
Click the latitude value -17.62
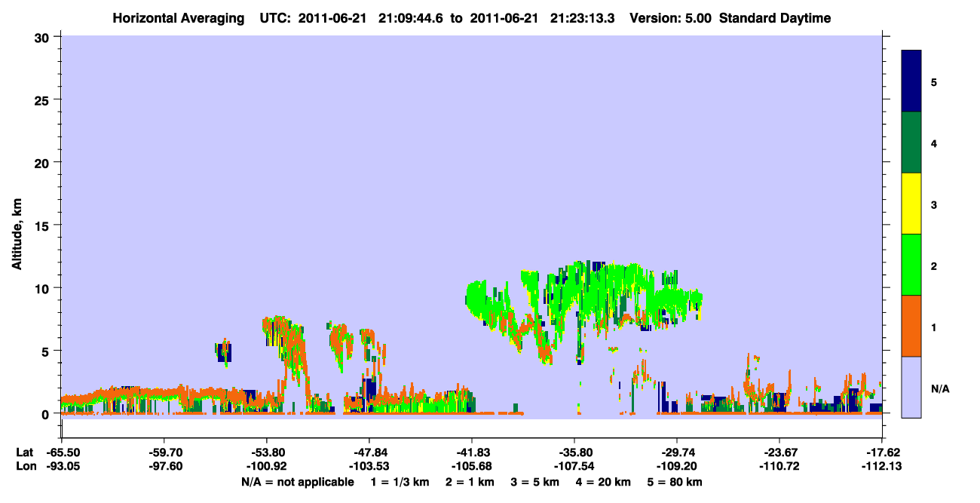(882, 452)
